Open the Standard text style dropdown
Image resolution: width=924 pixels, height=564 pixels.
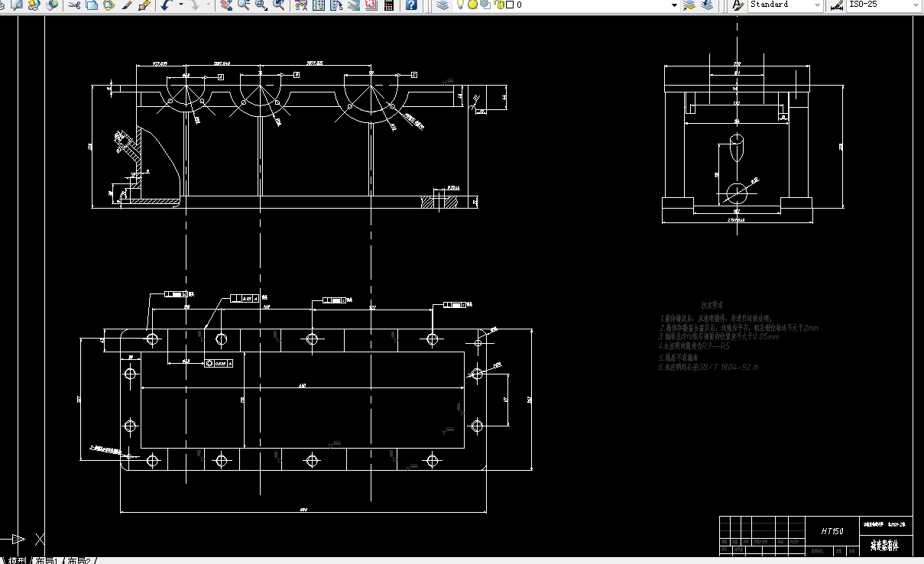(786, 5)
